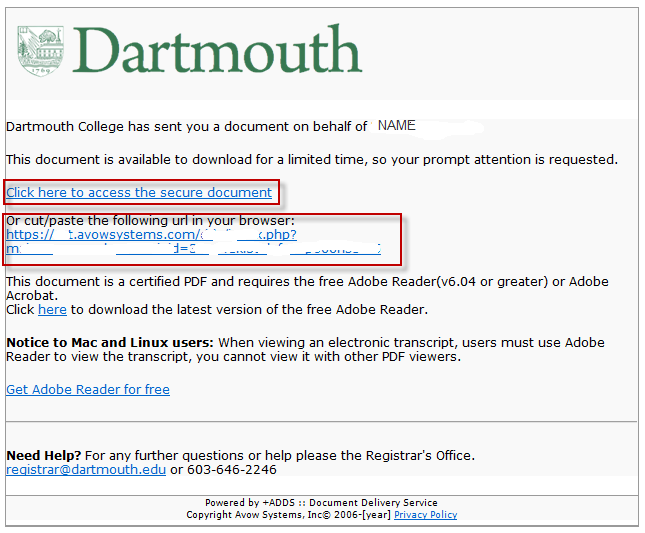Open the 'Get Adobe Reader for free' link

(x=88, y=389)
